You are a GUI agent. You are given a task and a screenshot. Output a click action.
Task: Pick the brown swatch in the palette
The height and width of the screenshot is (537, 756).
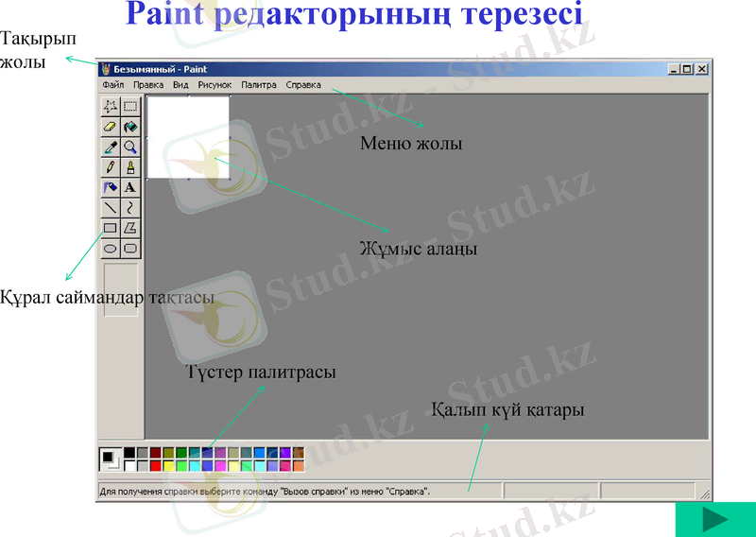pos(299,453)
